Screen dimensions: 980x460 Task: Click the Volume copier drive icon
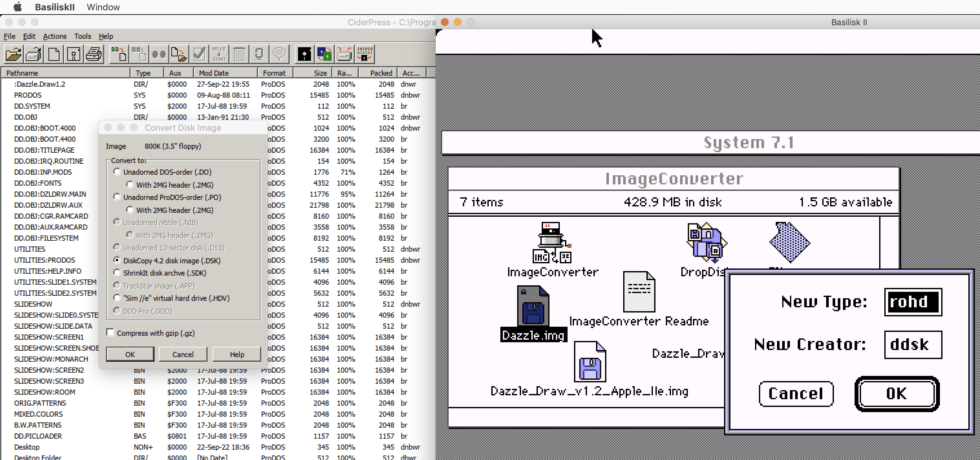click(x=345, y=54)
